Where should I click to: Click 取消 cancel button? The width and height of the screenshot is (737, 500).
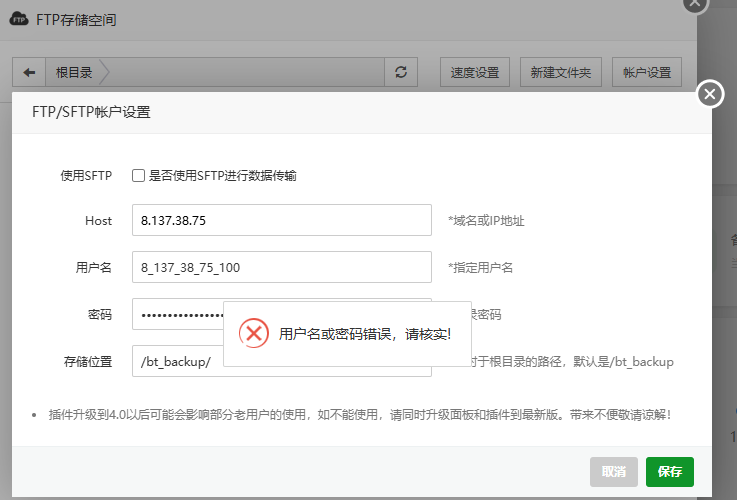tap(614, 472)
